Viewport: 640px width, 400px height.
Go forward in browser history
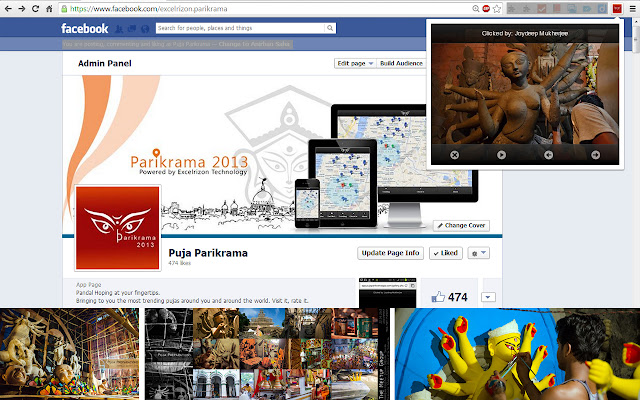point(22,9)
